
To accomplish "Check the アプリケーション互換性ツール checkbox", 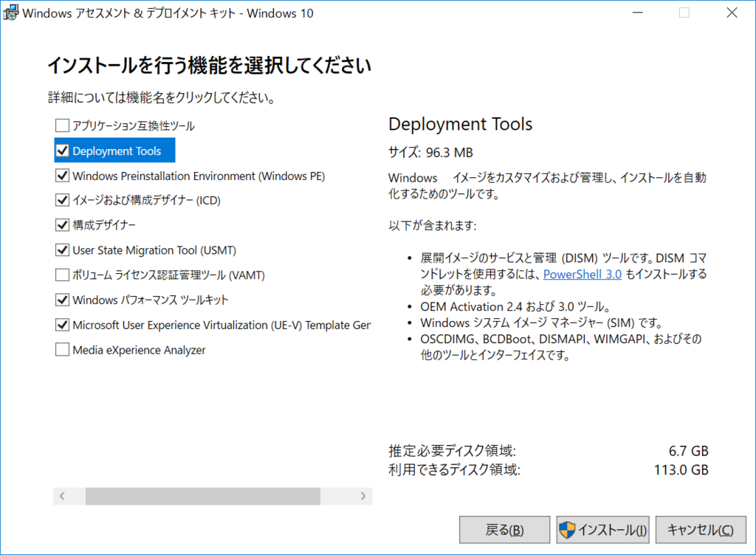I will [x=62, y=125].
